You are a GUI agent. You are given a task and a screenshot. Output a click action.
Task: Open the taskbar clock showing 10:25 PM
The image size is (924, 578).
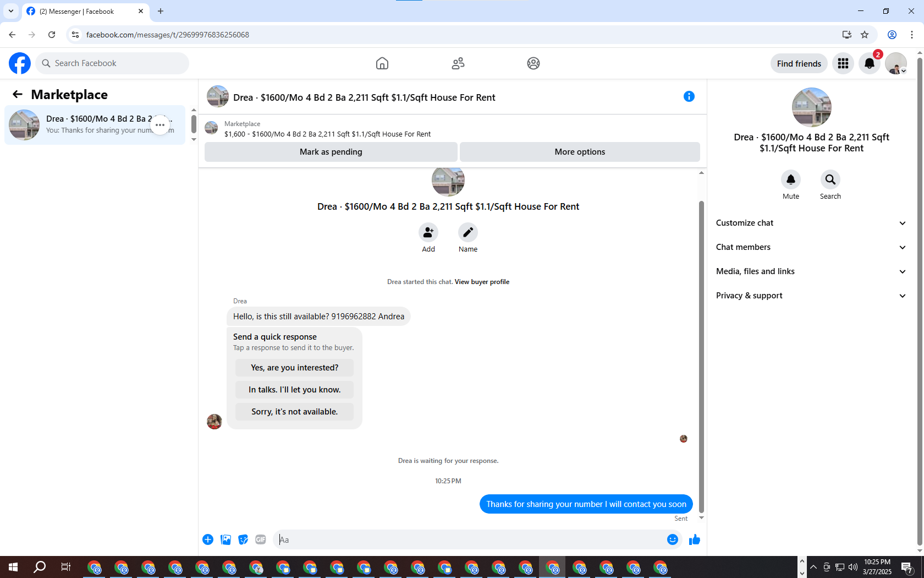point(877,567)
